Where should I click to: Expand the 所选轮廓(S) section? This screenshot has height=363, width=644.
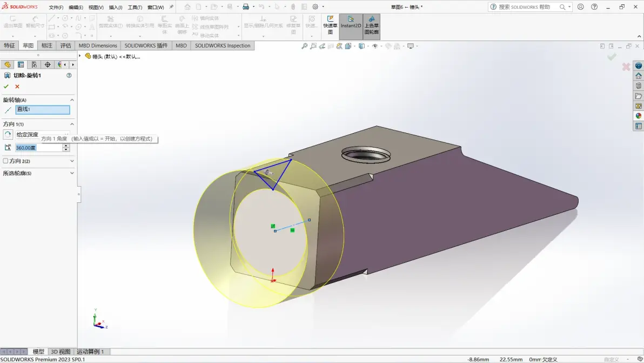tap(72, 173)
